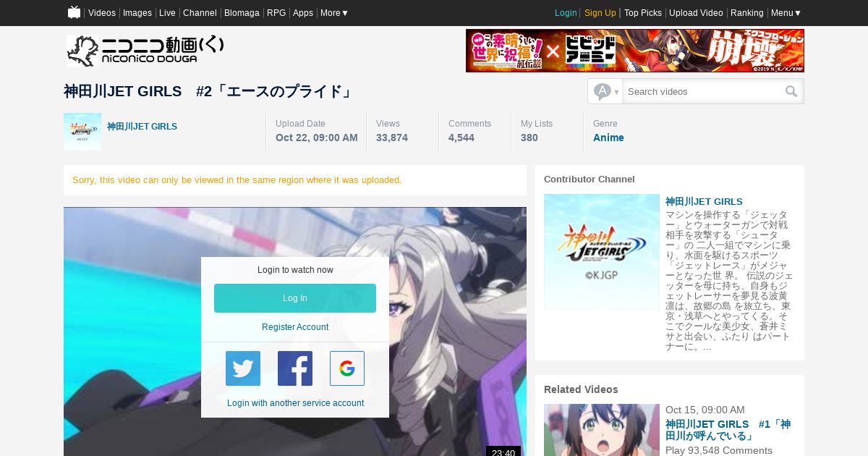Viewport: 868px width, 456px height.
Task: Open Videos in the top navigation
Action: pyautogui.click(x=102, y=13)
